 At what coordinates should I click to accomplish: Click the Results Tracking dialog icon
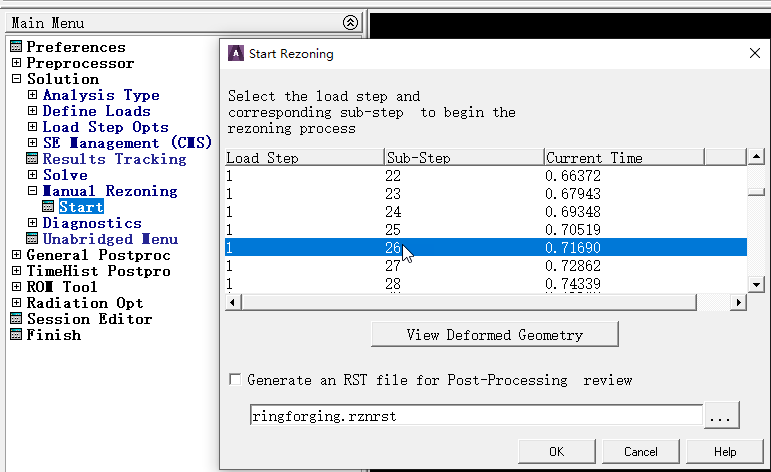[x=32, y=159]
